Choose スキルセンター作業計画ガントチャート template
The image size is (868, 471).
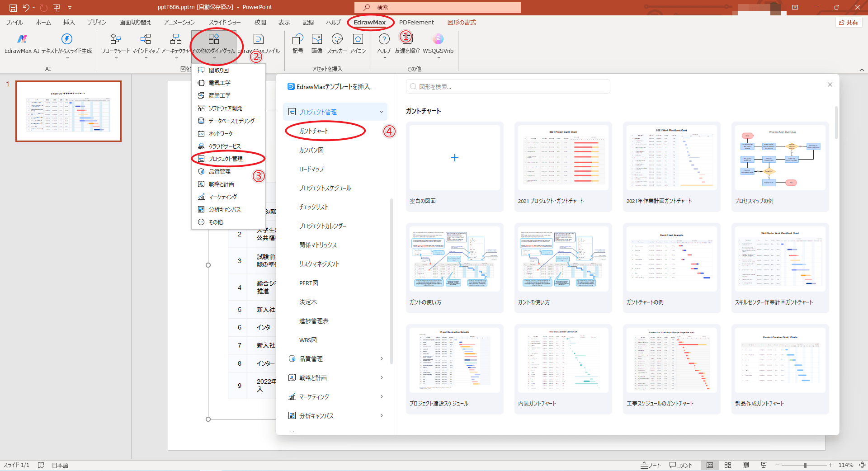point(780,268)
